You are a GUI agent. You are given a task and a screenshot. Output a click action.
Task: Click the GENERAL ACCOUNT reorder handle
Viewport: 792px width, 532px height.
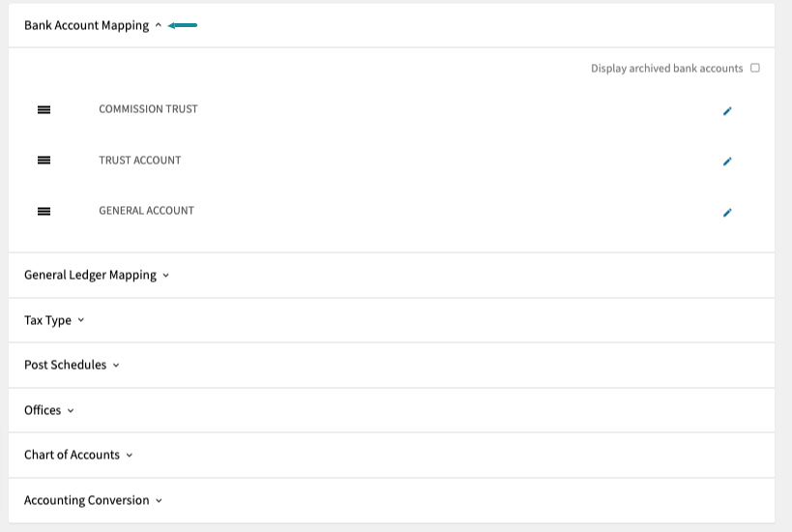point(44,211)
